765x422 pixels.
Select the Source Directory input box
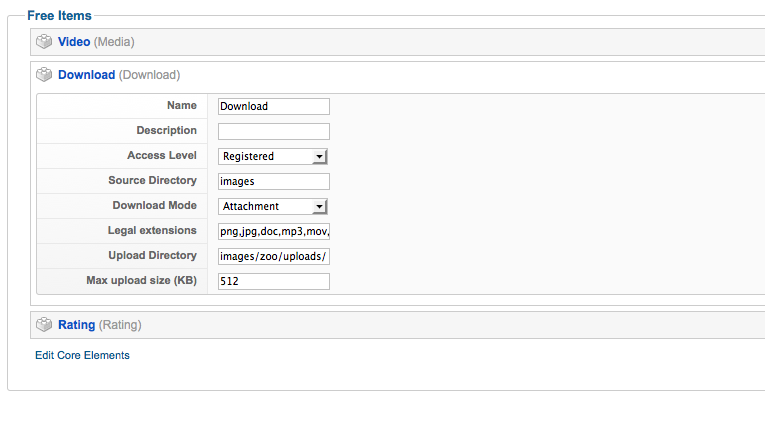click(274, 181)
